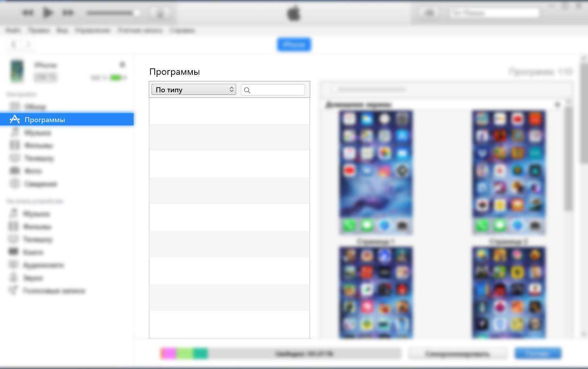Click the magnifier icon in the programs search
Screen dimensions: 588x369
(x=247, y=90)
